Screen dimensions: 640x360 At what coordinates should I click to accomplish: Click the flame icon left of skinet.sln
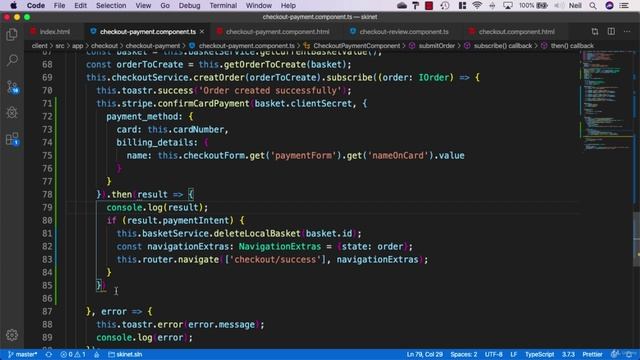(97, 354)
